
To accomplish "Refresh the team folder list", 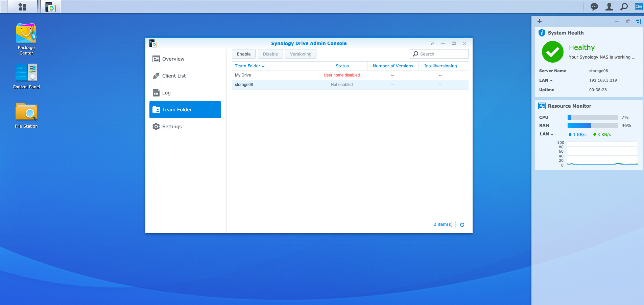I will (x=462, y=224).
